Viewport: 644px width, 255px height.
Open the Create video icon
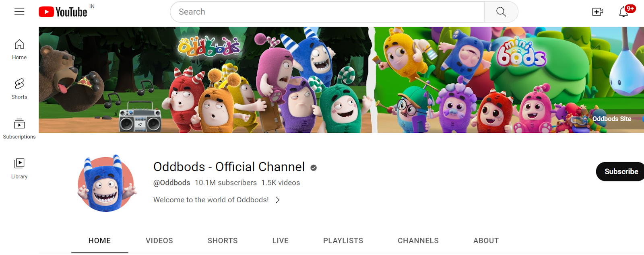(x=598, y=12)
